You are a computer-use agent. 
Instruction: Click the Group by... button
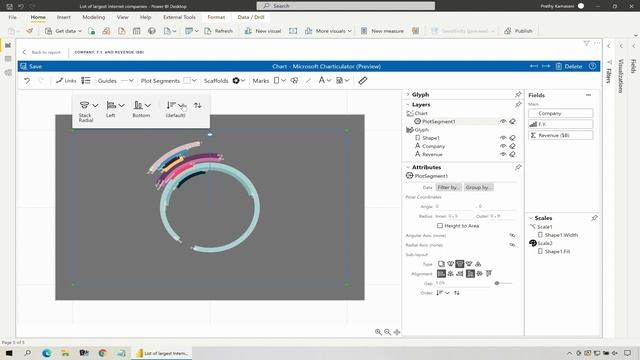(479, 187)
